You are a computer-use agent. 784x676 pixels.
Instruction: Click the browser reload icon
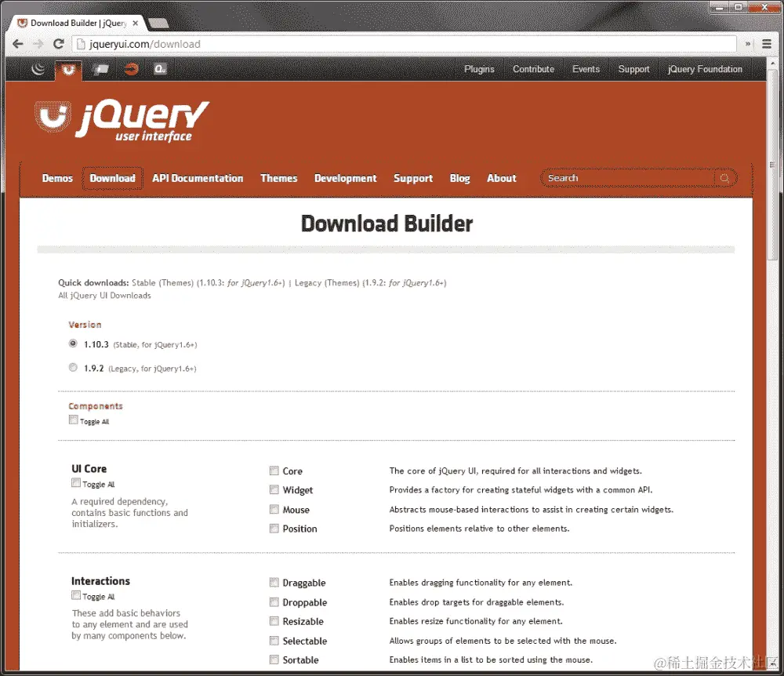click(57, 44)
